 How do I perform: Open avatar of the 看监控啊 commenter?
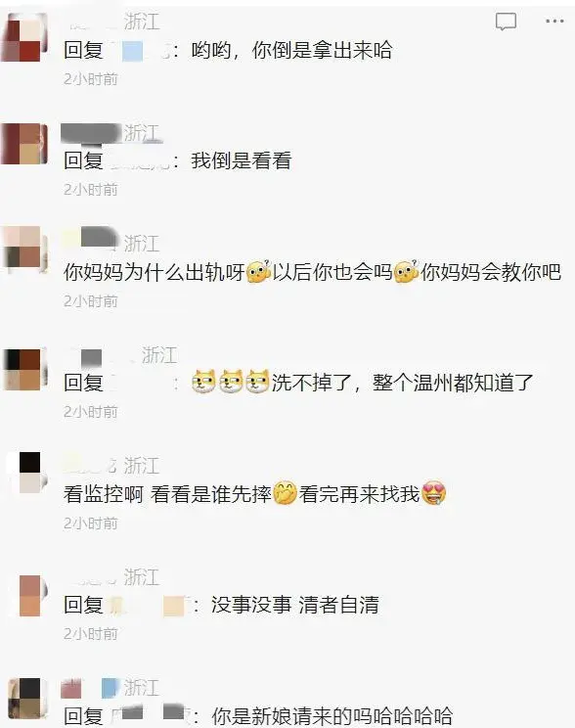[x=28, y=473]
